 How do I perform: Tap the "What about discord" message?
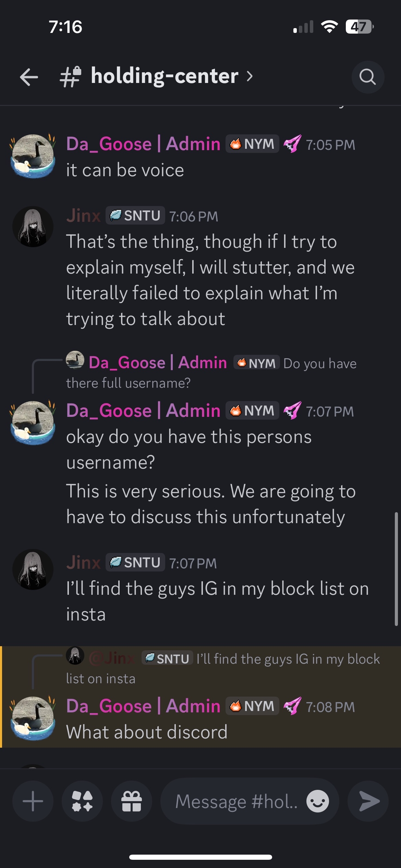[x=147, y=732]
